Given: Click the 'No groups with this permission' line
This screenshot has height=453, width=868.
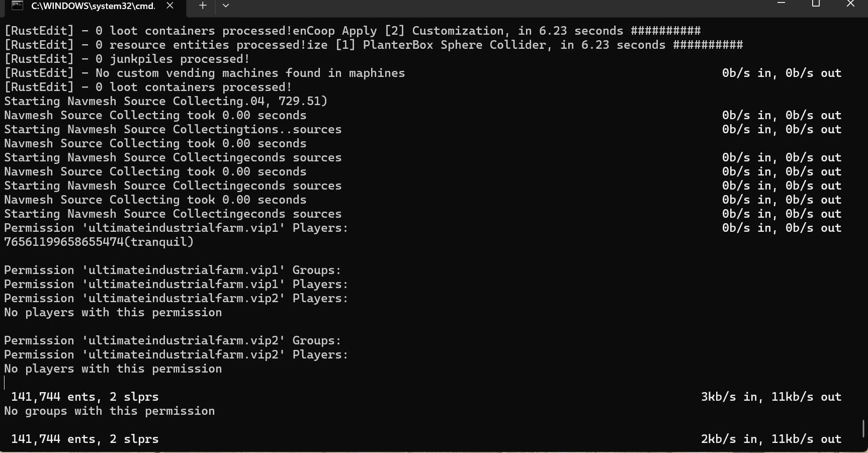Looking at the screenshot, I should click(x=109, y=411).
